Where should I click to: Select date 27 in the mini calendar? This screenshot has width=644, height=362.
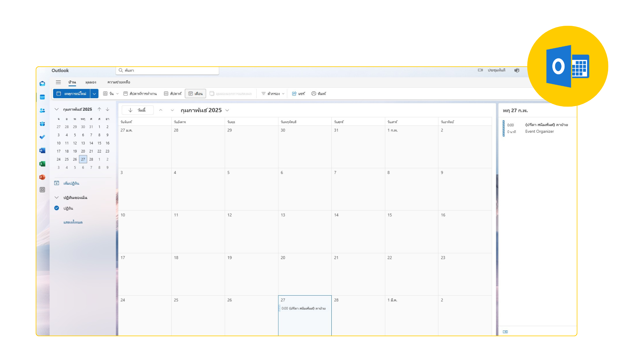click(83, 159)
